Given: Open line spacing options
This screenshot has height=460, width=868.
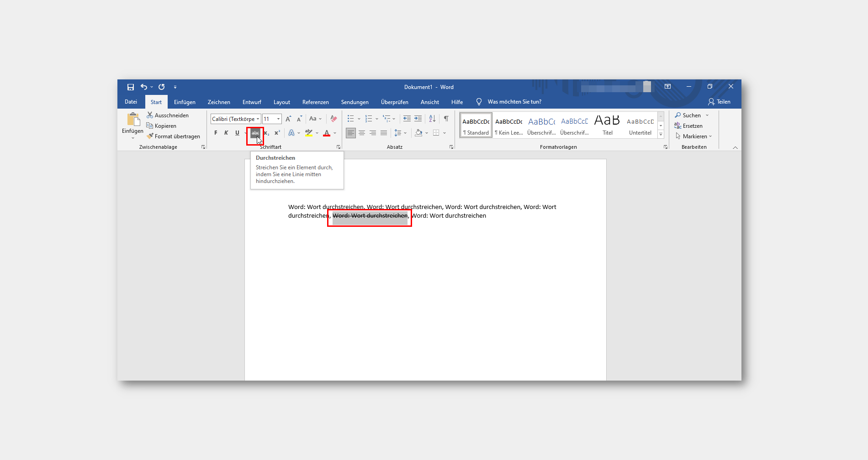Looking at the screenshot, I should pos(400,133).
